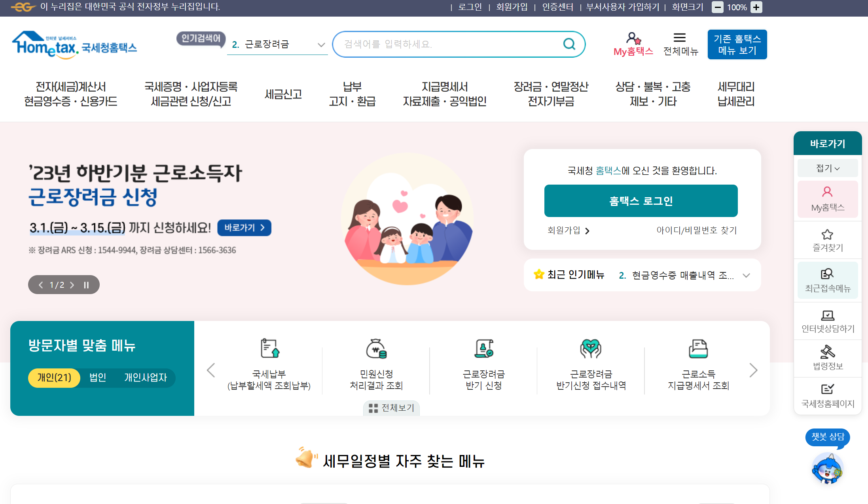
Task: Expand 인기검색어 근로장려금 dropdown
Action: [x=321, y=45]
